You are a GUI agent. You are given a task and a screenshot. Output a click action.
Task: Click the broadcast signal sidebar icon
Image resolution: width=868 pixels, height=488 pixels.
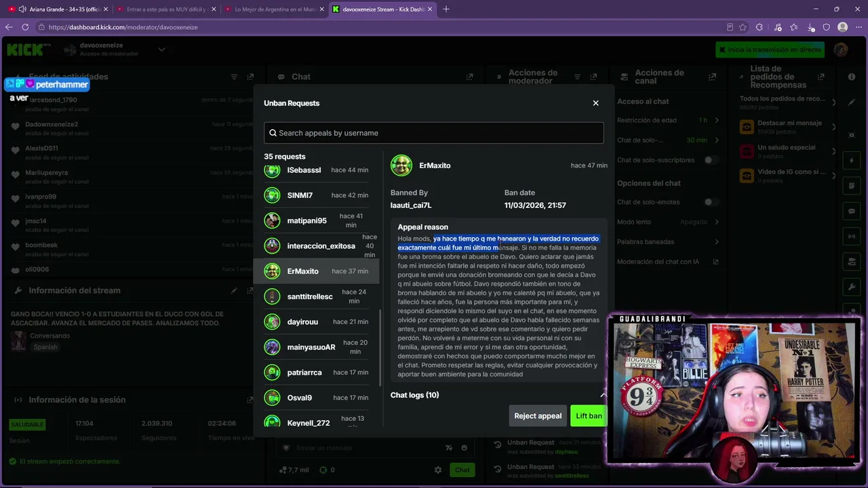[x=852, y=237]
